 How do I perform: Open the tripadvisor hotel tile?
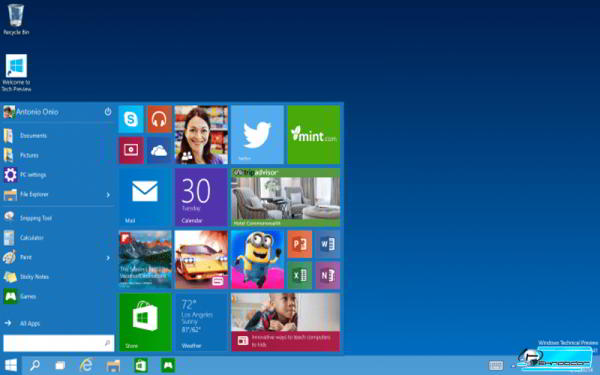[285, 197]
